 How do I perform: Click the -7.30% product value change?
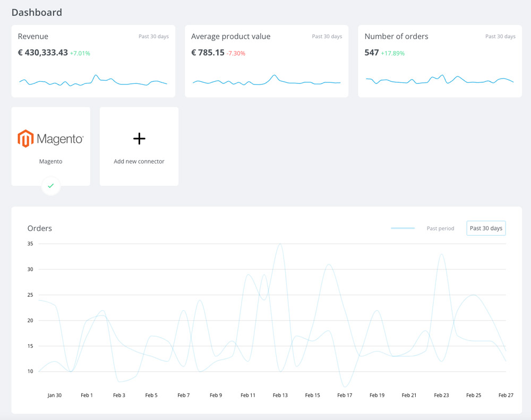coord(236,53)
